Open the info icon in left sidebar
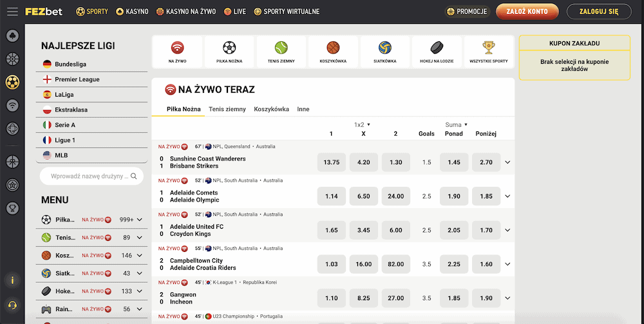Screen dimensions: 644x324 (x=12, y=280)
